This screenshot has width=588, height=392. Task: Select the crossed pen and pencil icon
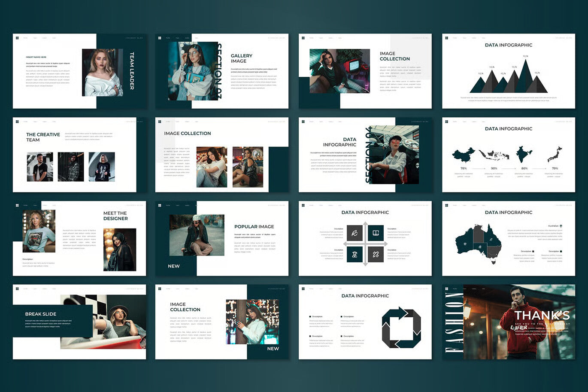click(376, 254)
